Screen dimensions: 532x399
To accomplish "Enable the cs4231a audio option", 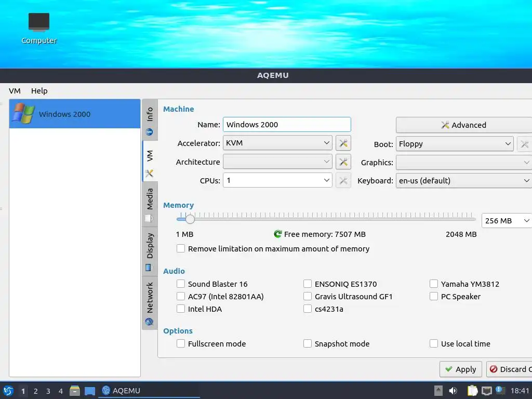I will pyautogui.click(x=308, y=309).
